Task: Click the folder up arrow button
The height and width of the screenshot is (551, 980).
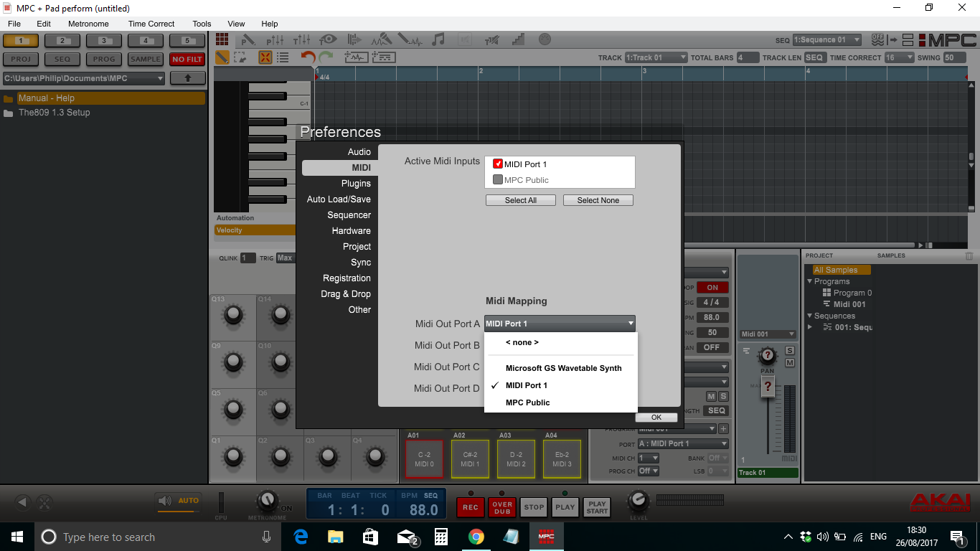Action: coord(188,78)
